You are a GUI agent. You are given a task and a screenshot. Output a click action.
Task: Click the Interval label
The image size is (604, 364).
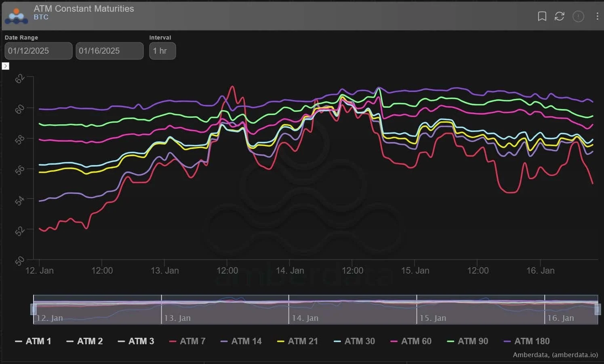[x=160, y=38]
